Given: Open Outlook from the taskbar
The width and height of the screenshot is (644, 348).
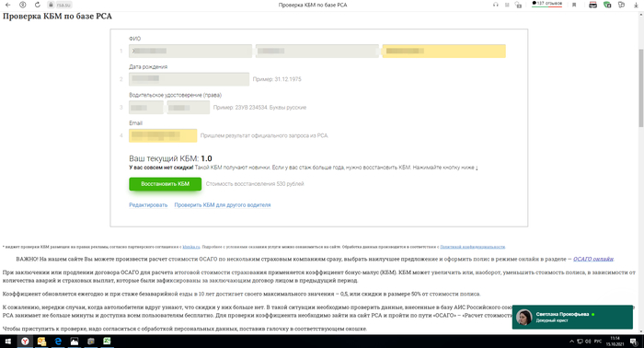Looking at the screenshot, I should click(x=41, y=341).
